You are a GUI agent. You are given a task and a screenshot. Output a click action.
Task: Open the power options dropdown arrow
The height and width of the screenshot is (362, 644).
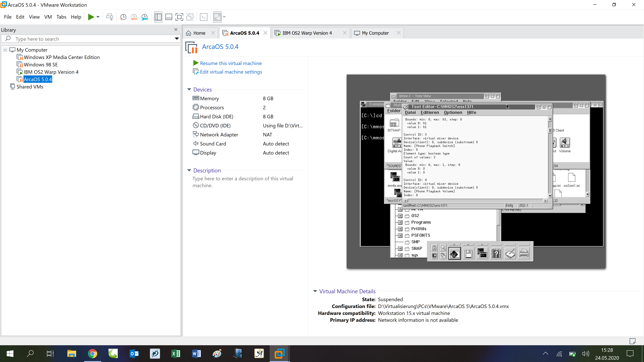coord(98,17)
